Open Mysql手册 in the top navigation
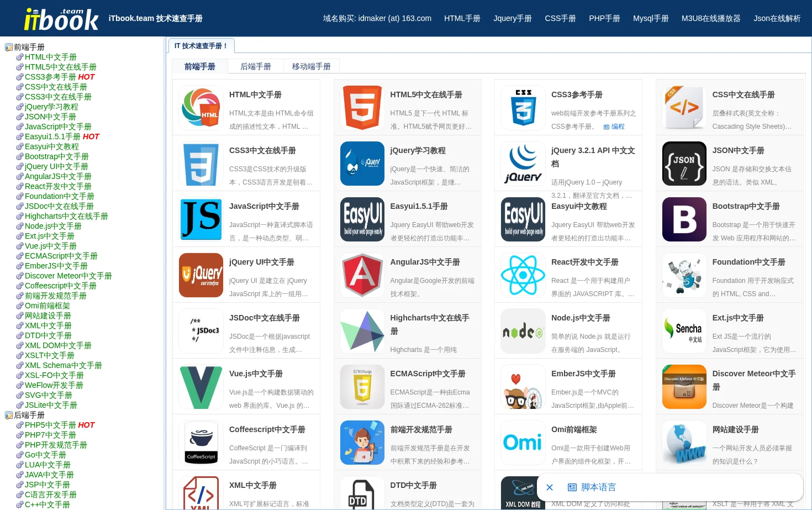Screen dimensions: 812x510 [x=651, y=19]
